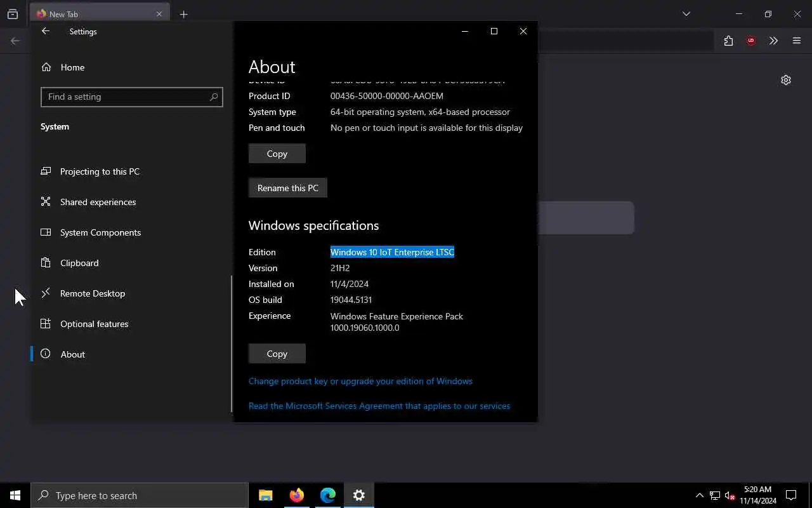The height and width of the screenshot is (508, 812).
Task: Copy device specifications with first Copy button
Action: coord(277,154)
